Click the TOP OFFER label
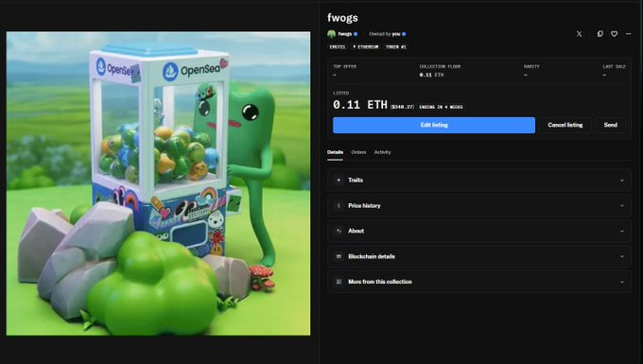This screenshot has height=364, width=643. 344,66
